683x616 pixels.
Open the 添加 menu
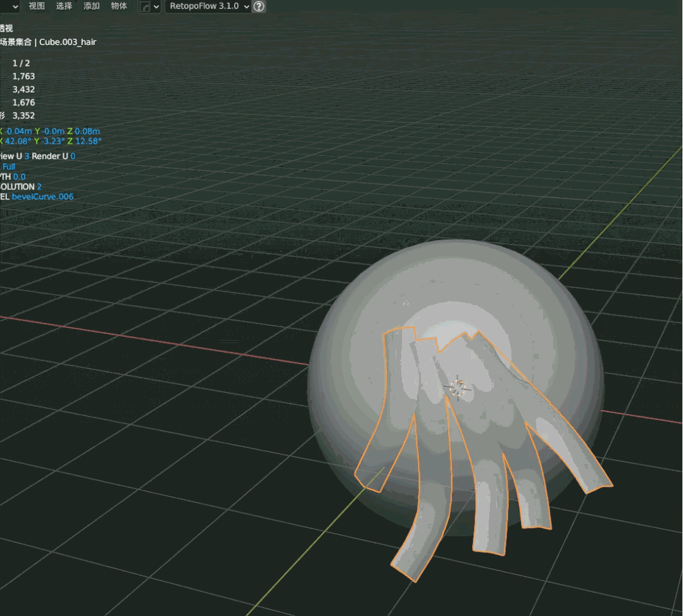(x=92, y=6)
